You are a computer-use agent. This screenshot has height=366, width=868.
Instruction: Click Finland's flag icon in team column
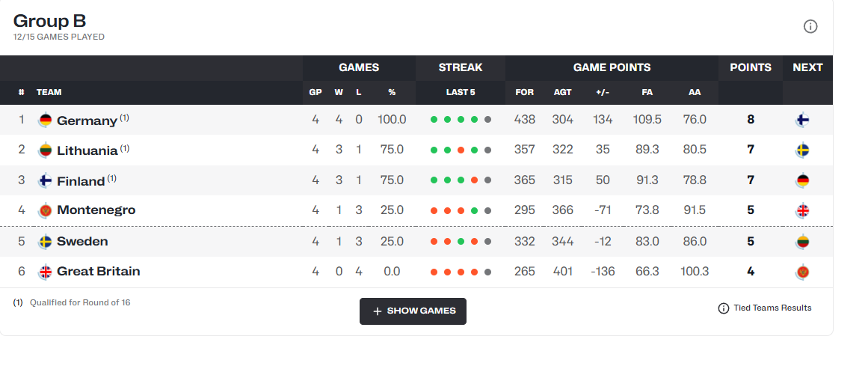click(x=46, y=181)
